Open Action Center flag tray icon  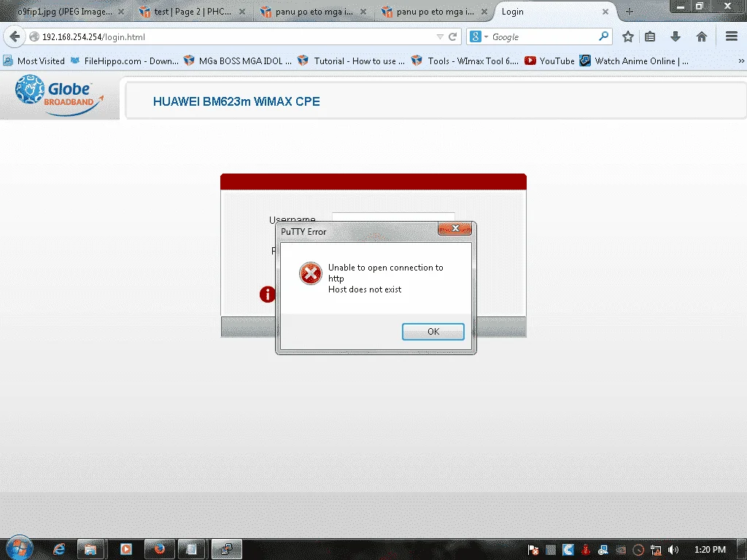click(533, 550)
